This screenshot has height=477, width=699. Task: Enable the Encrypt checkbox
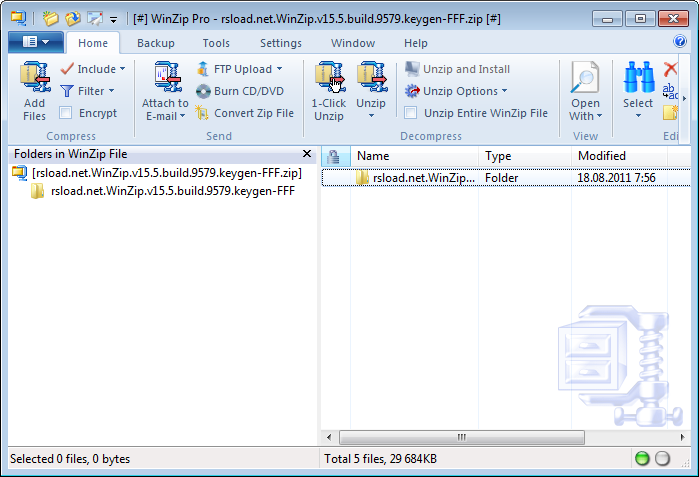(x=66, y=113)
